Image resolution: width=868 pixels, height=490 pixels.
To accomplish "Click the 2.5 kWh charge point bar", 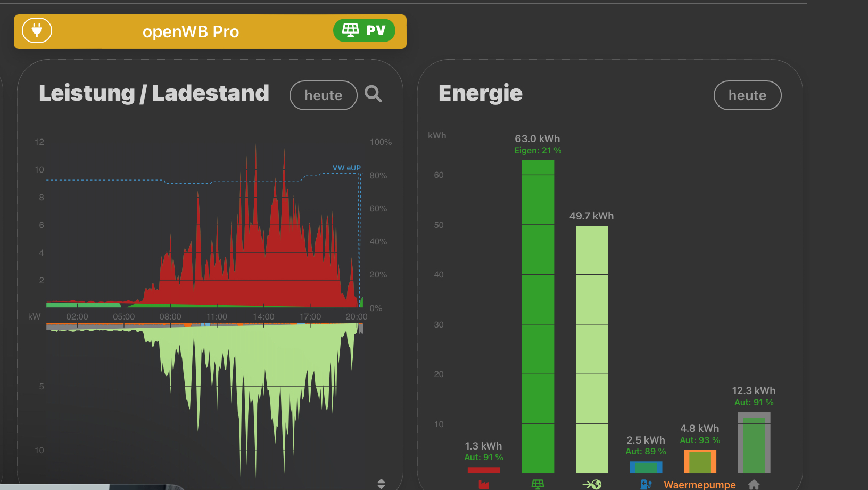I will (646, 467).
